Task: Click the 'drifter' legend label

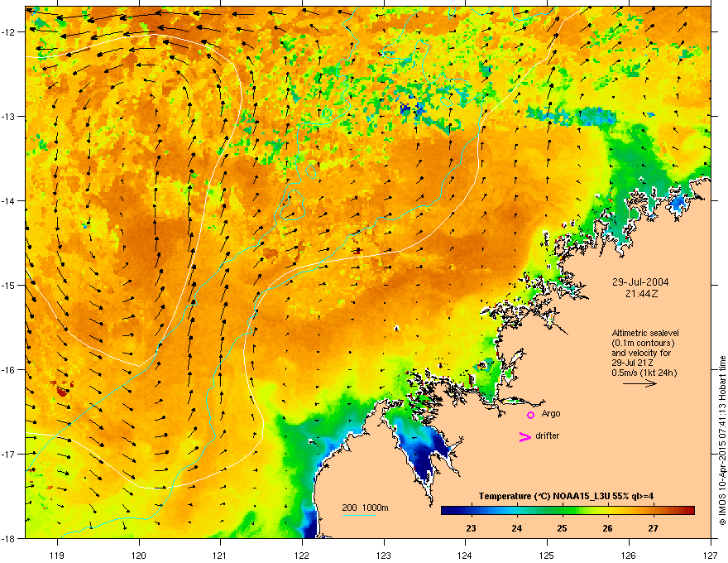Action: pyautogui.click(x=547, y=435)
